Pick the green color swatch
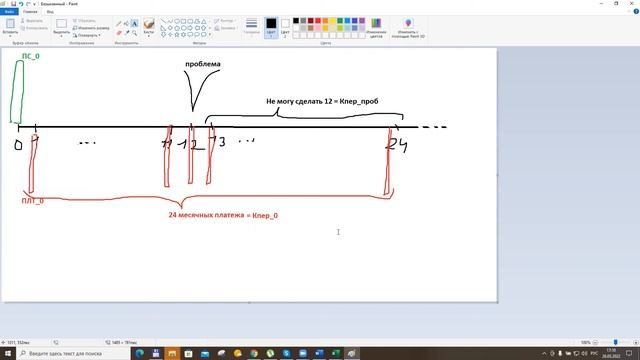 click(340, 21)
